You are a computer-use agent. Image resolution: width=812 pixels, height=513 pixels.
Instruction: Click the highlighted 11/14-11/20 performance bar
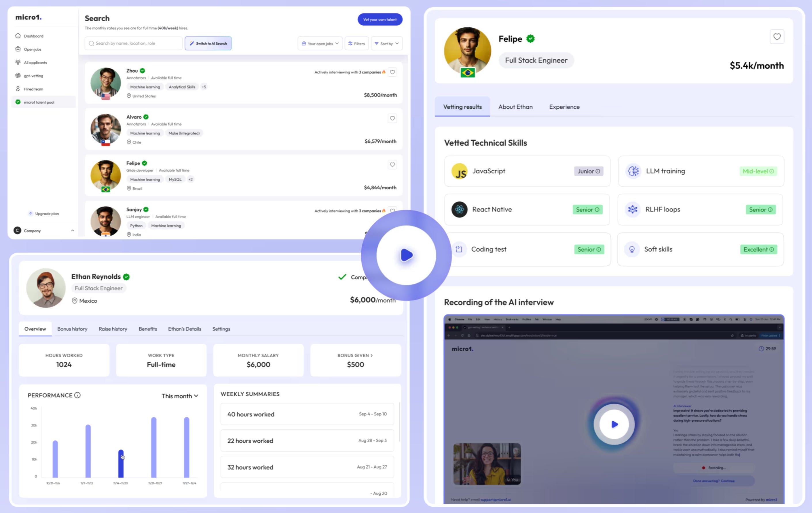[121, 464]
